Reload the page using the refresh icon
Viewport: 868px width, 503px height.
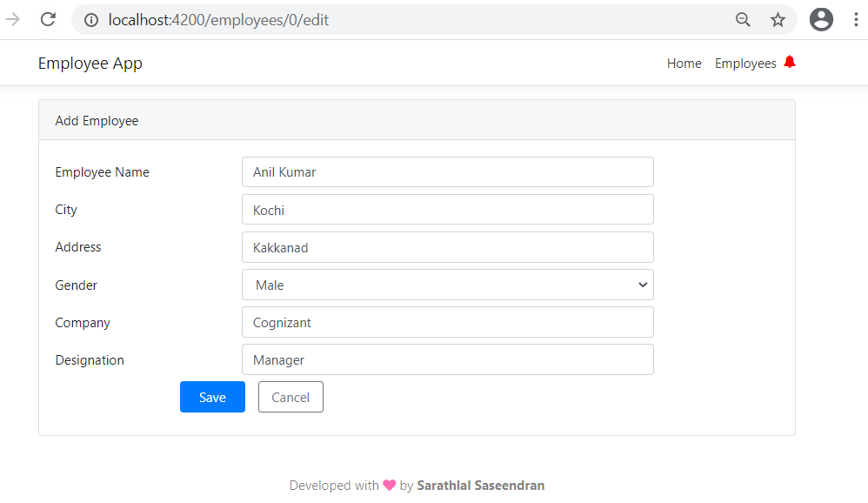click(48, 19)
